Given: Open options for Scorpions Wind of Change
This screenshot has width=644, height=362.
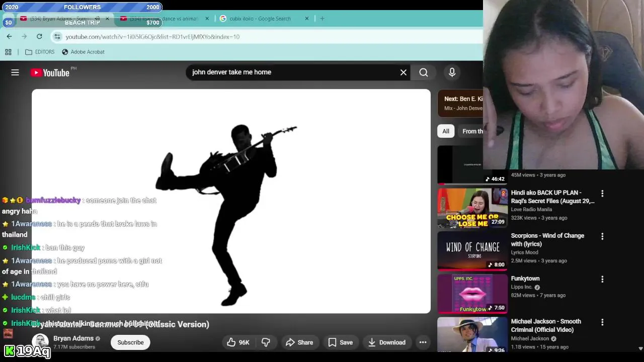Looking at the screenshot, I should pos(602,236).
